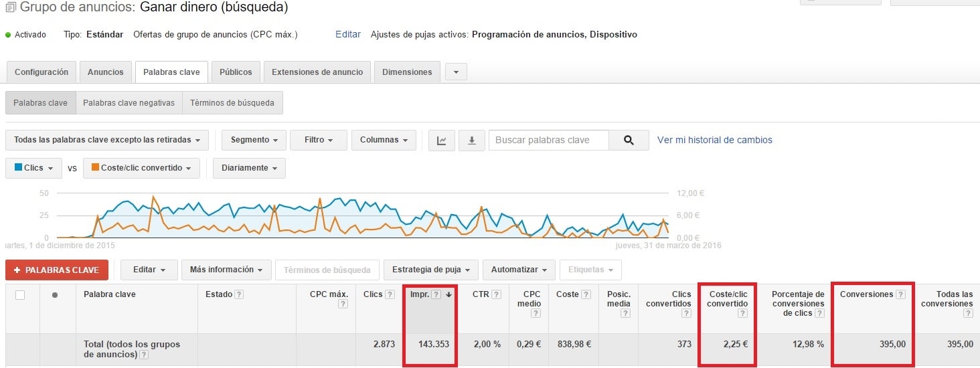Sort by the Impr. column header

[x=420, y=294]
